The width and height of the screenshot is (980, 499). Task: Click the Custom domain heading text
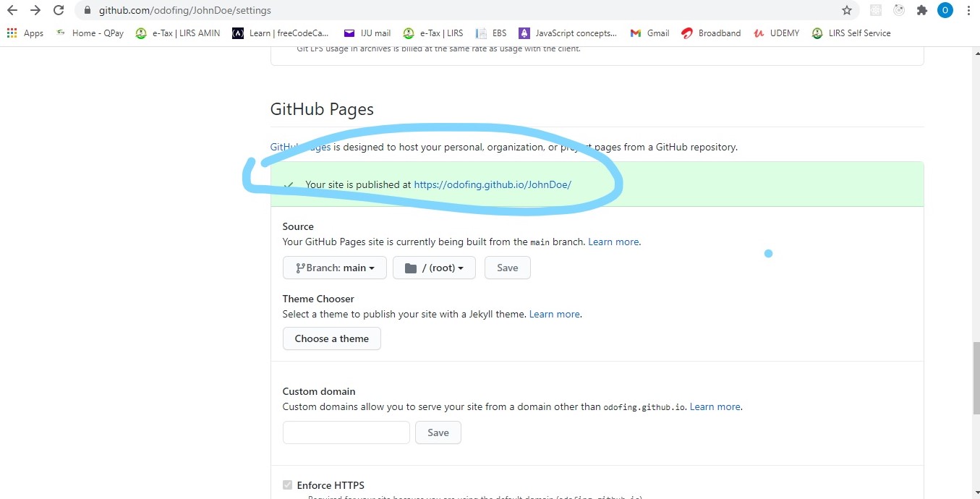pos(319,391)
